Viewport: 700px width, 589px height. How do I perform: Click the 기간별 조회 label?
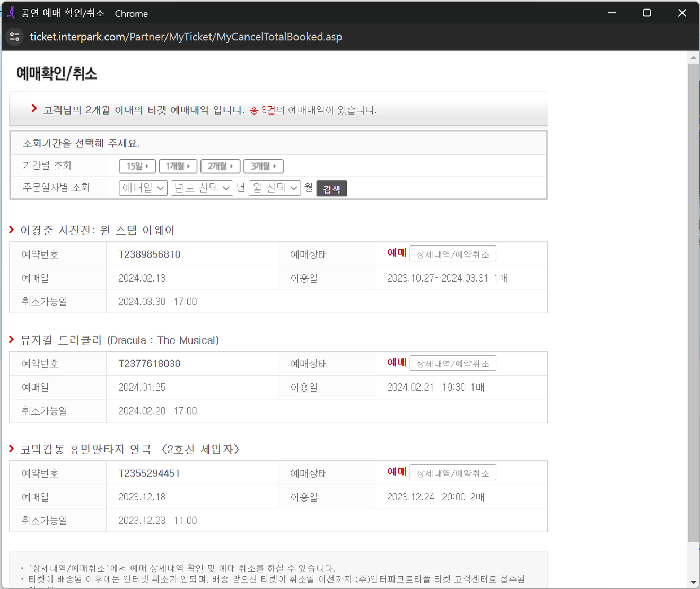pyautogui.click(x=47, y=165)
